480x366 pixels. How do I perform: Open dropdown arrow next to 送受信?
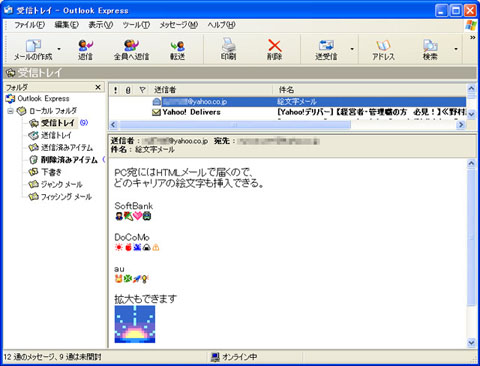352,49
